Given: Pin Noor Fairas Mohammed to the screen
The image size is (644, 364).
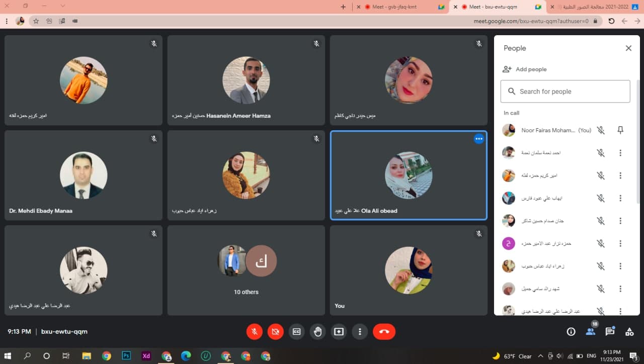Looking at the screenshot, I should pos(620,130).
